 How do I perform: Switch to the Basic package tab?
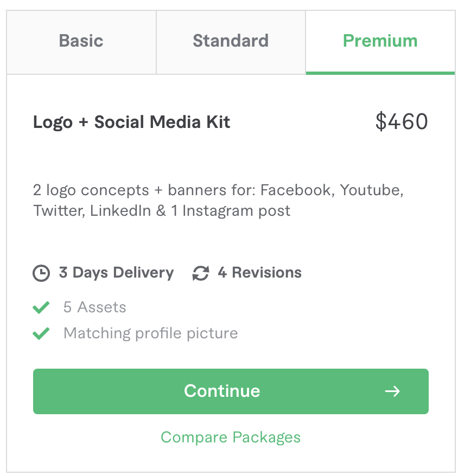[x=81, y=41]
